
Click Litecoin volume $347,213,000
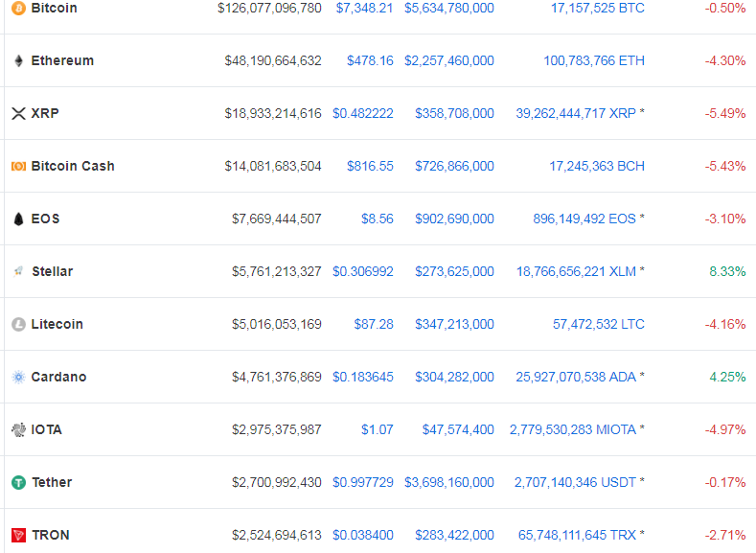[455, 324]
